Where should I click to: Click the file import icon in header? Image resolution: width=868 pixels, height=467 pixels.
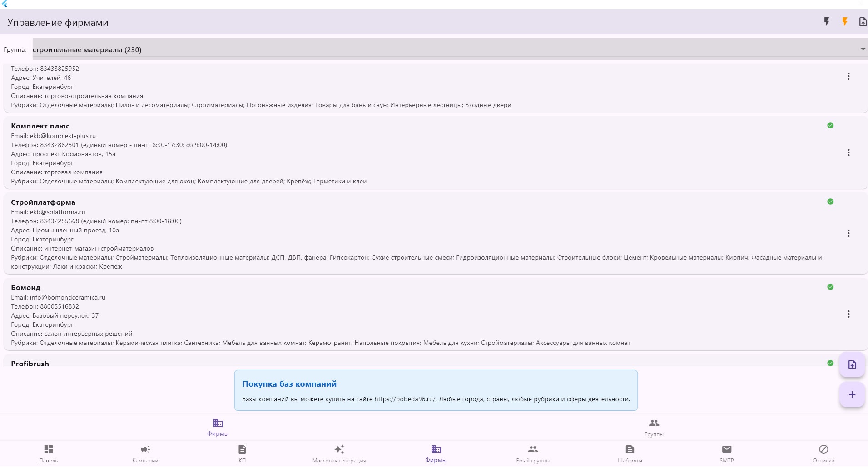pyautogui.click(x=863, y=22)
